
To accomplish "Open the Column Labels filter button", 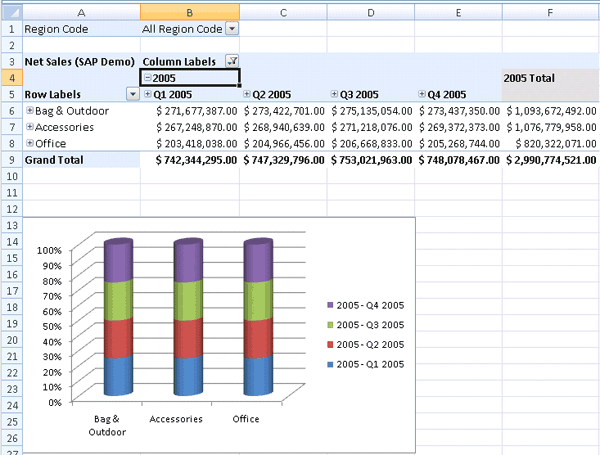I will click(232, 62).
